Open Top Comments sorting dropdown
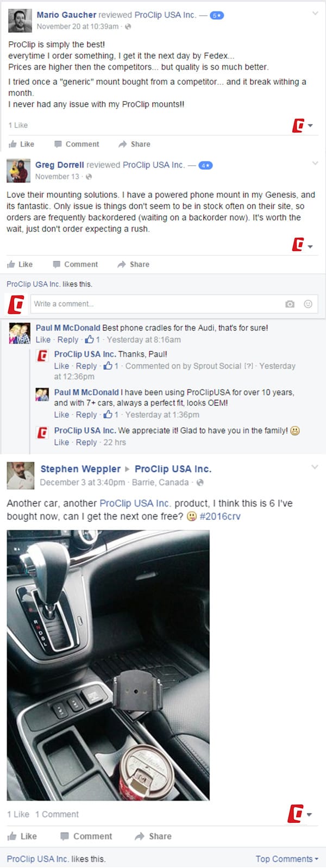Viewport: 326px width, 868px height. coord(287,859)
